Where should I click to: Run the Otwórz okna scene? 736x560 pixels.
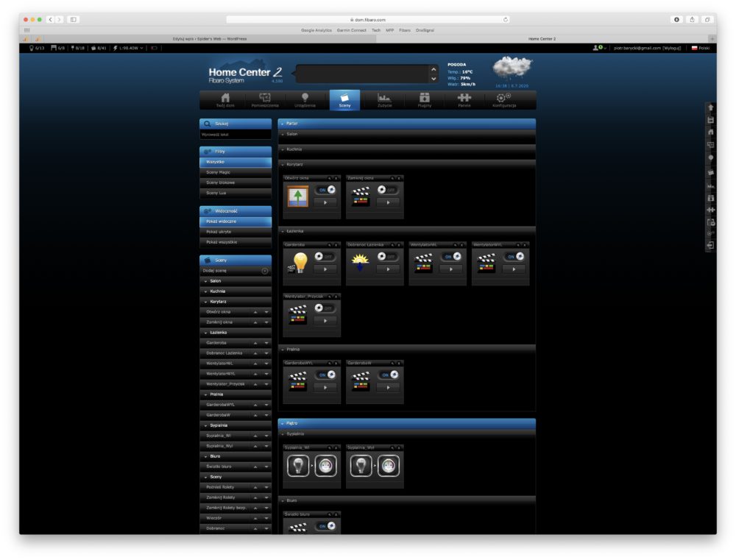pos(325,203)
